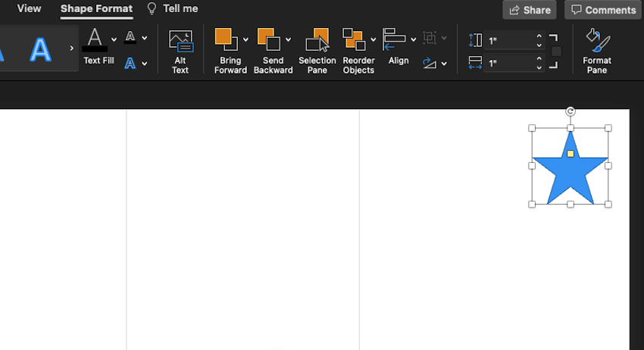
Task: Toggle the lock aspect ratio checkbox
Action: (x=556, y=52)
